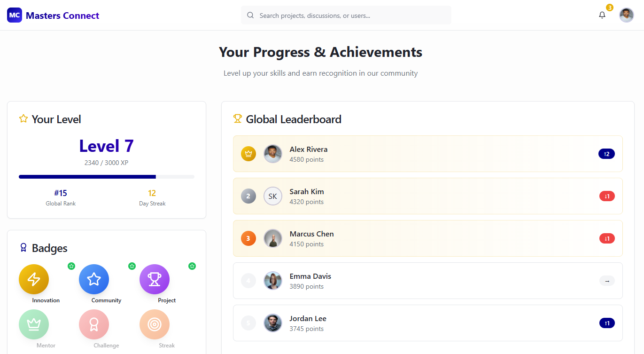Click the MC logo icon

15,15
